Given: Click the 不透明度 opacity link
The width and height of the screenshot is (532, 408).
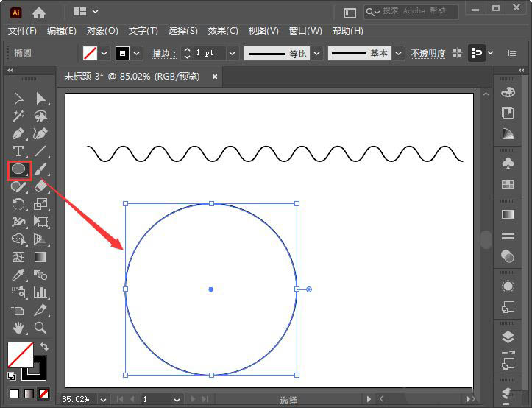Looking at the screenshot, I should tap(428, 54).
